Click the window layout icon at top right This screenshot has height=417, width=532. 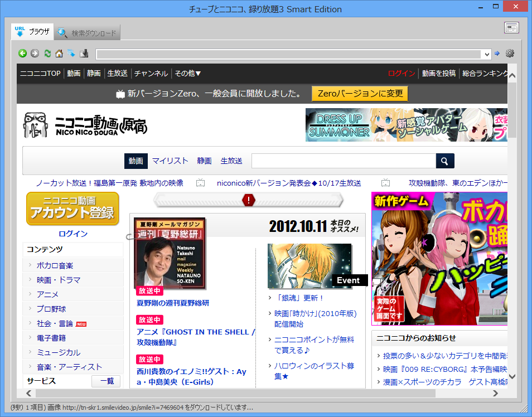511,27
